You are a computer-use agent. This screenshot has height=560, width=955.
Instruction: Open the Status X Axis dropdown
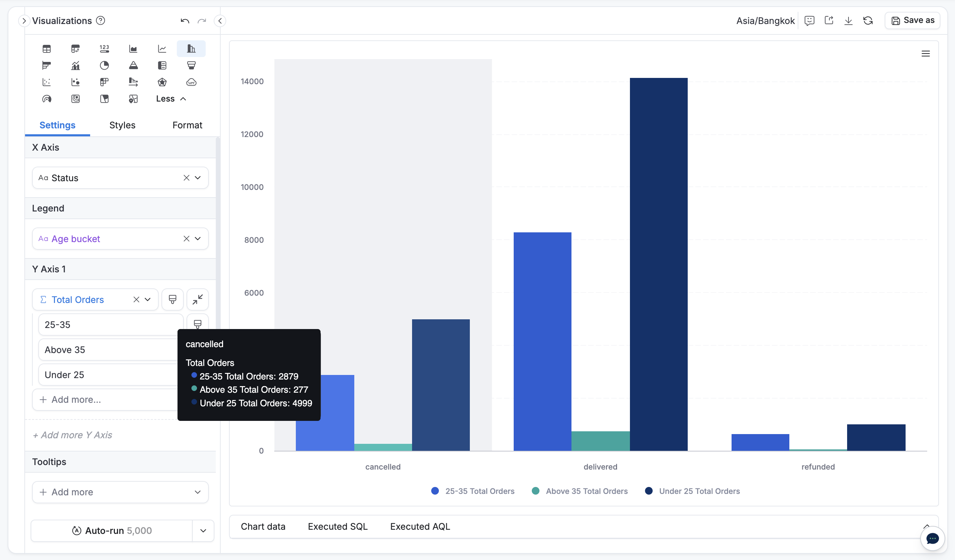pos(197,178)
